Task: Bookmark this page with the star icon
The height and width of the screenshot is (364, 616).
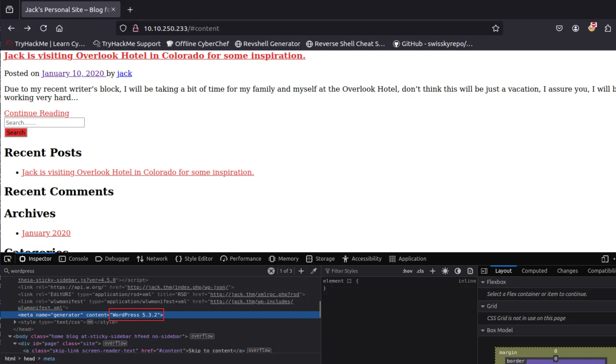Action: [496, 28]
